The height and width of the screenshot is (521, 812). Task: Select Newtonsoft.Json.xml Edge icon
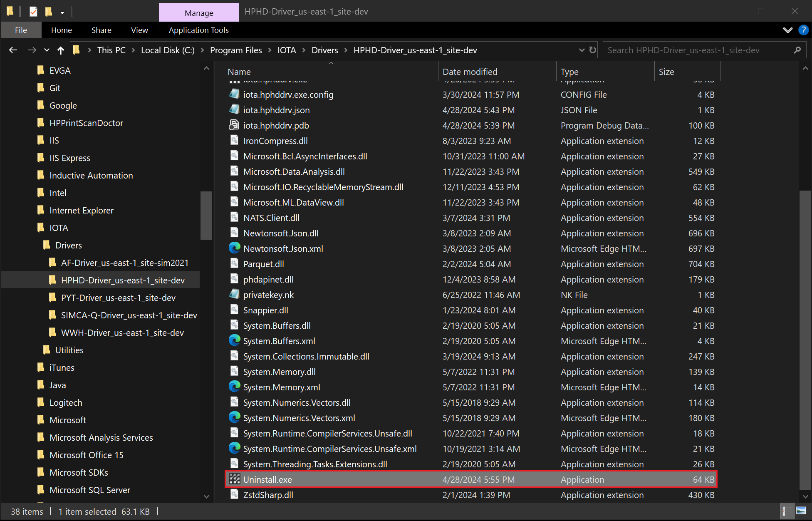pos(234,248)
